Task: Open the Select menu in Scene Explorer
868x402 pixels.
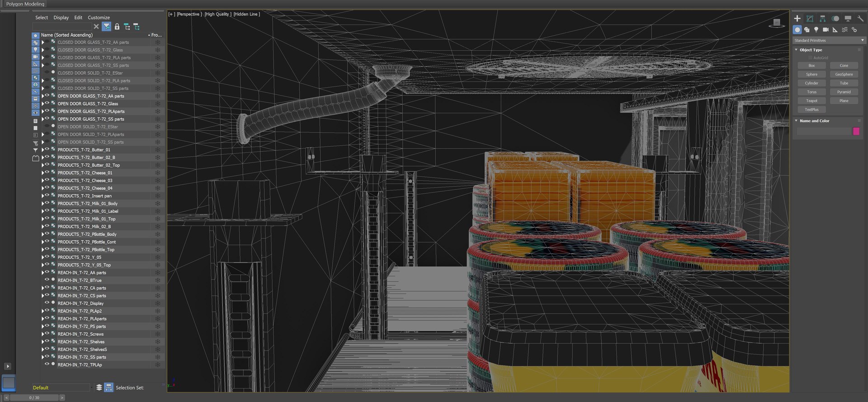Action: pos(42,18)
